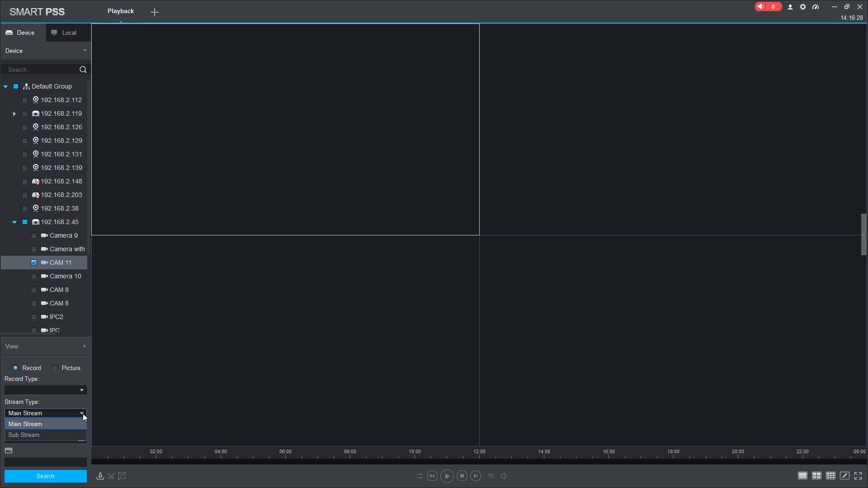Enter fullscreen with the expand icon

click(x=858, y=476)
